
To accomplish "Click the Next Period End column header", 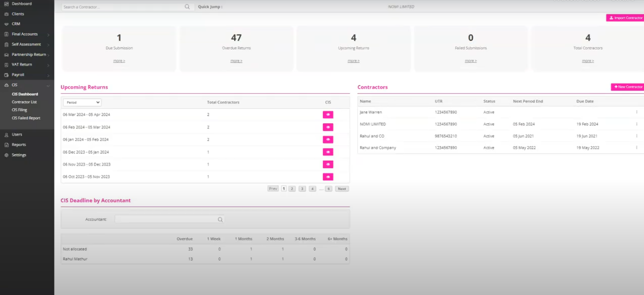I will click(x=528, y=101).
